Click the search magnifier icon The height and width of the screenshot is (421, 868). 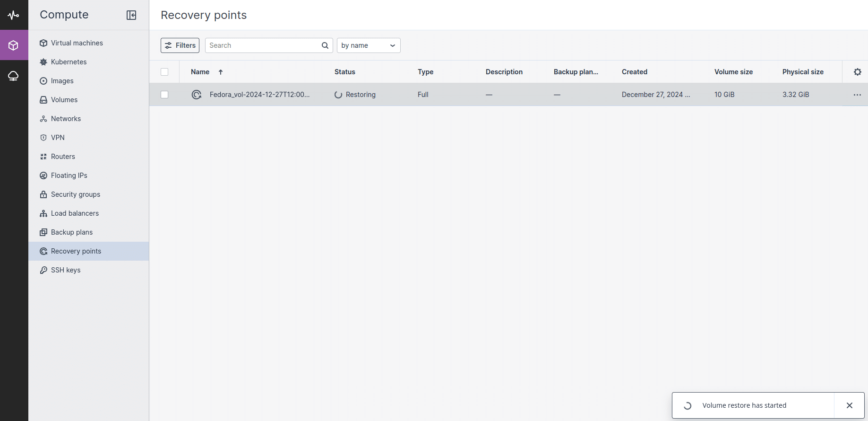[325, 45]
